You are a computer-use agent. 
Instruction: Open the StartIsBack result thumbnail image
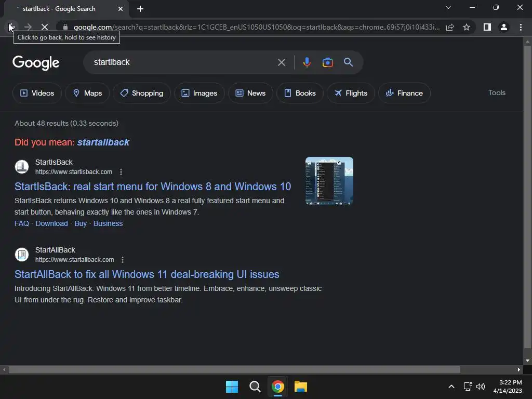[x=329, y=181]
